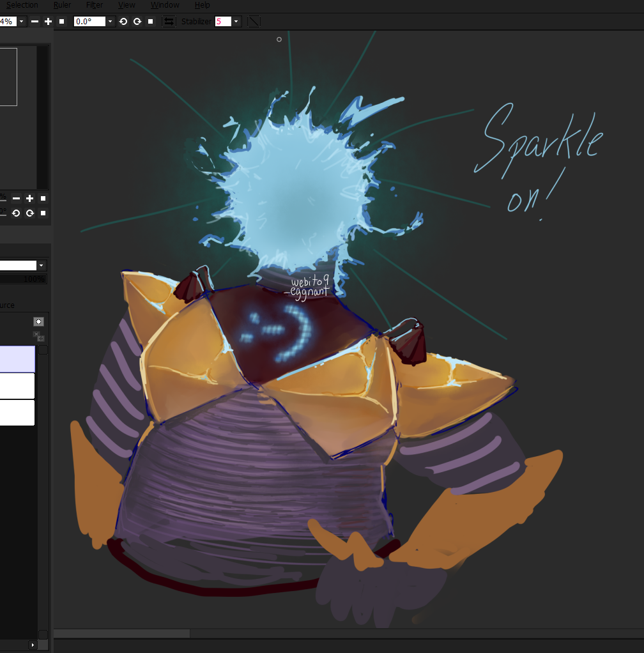Expand the Stabilizer value dropdown
644x653 pixels.
click(236, 22)
